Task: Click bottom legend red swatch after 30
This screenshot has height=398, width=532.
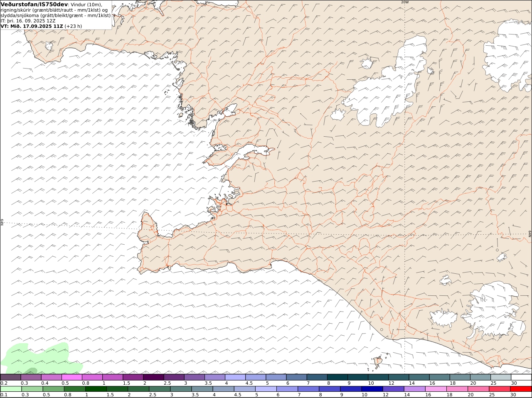Action: coord(521,389)
